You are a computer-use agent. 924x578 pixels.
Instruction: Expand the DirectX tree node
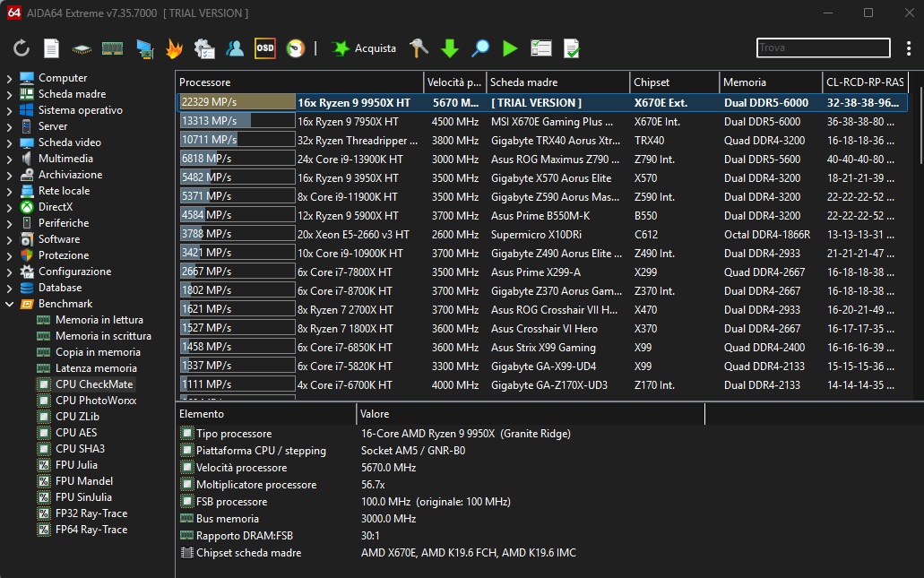[x=10, y=207]
